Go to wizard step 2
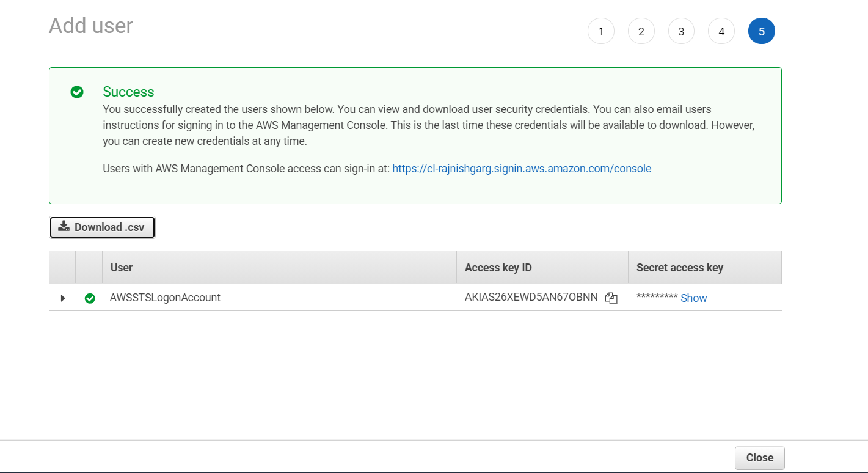868x473 pixels. coord(641,31)
